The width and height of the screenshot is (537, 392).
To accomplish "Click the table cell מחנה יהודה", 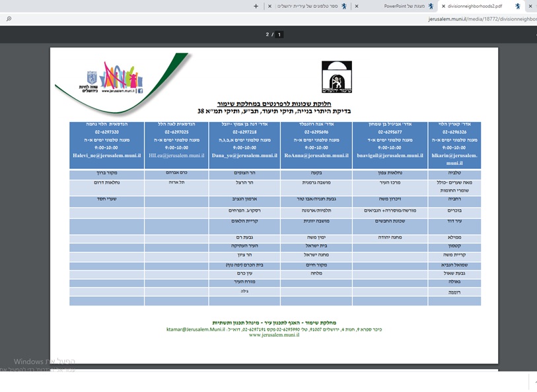I will (x=390, y=238).
